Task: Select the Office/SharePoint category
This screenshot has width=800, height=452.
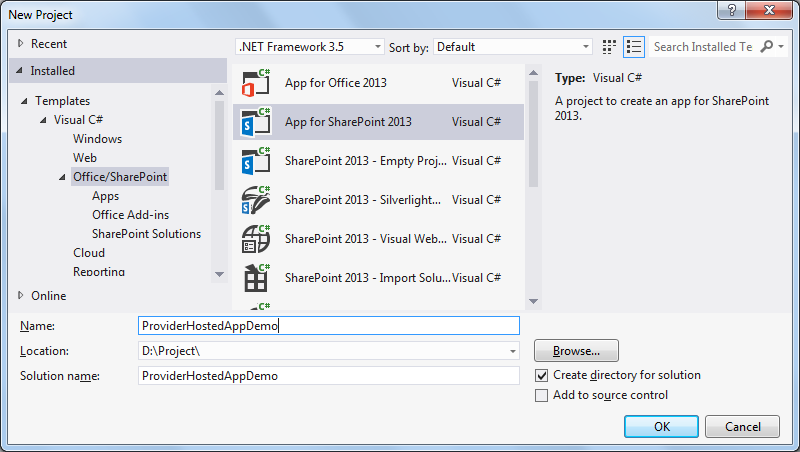Action: tap(120, 177)
